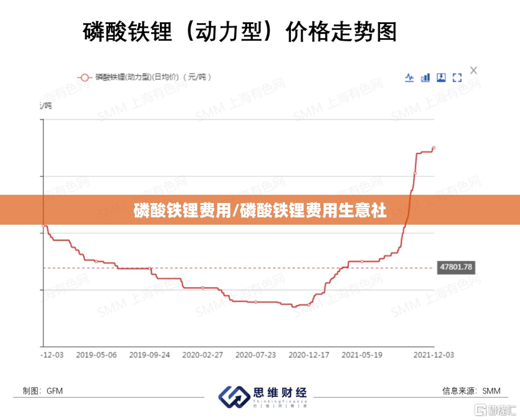Viewport: 520px width, 420px height.
Task: Click the 格隆汇 watermark logo
Action: [x=495, y=410]
